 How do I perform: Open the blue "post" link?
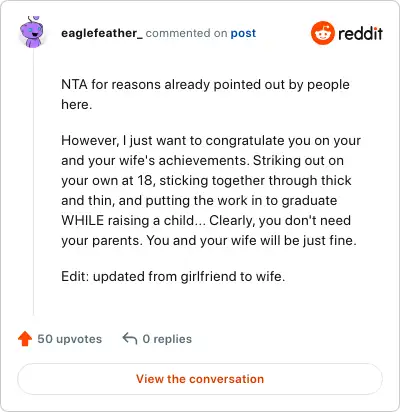click(x=243, y=33)
